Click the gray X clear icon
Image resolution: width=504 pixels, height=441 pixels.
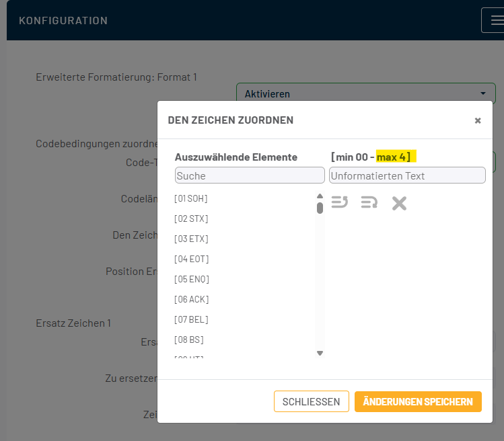399,202
